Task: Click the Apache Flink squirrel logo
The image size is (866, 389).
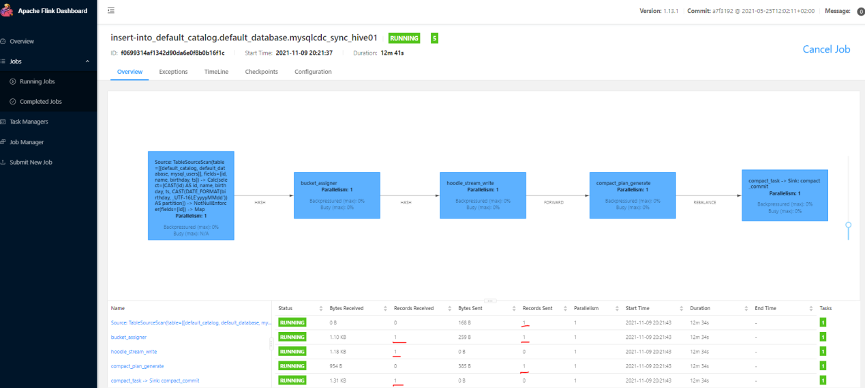Action: [x=7, y=10]
